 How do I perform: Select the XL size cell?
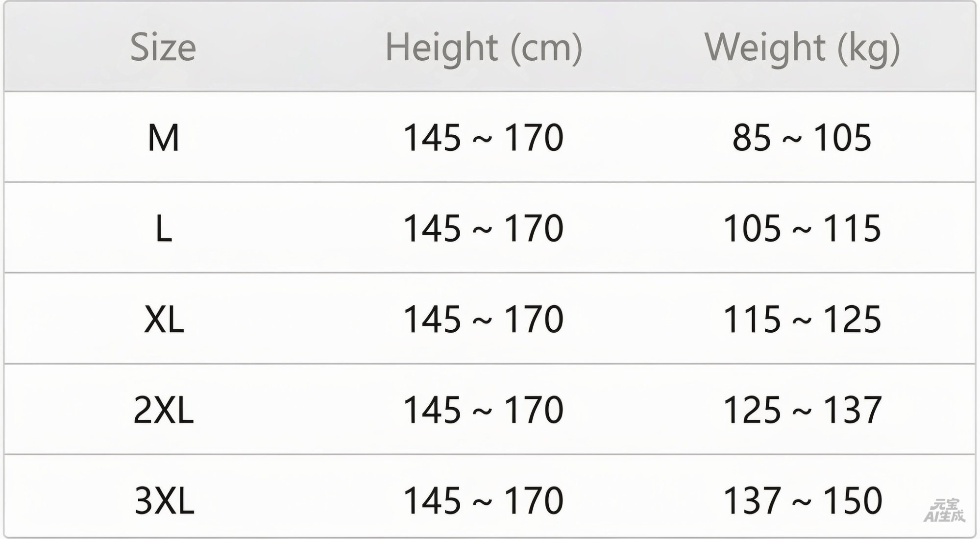click(164, 319)
